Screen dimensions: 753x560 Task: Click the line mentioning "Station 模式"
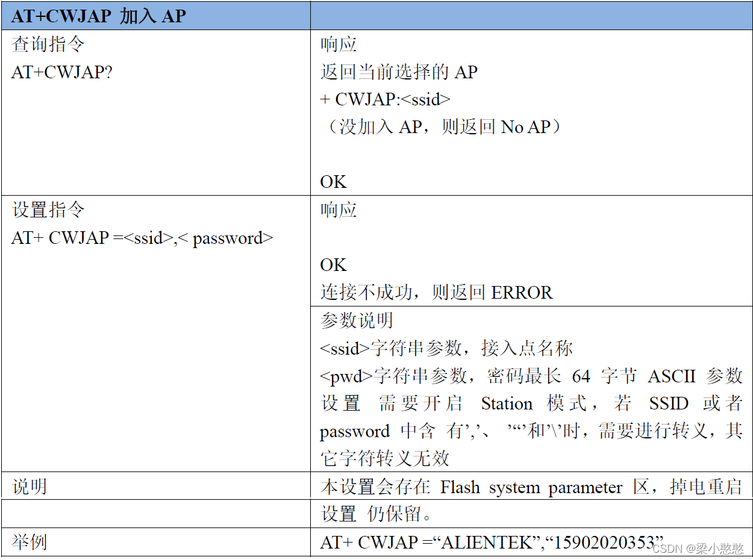[531, 403]
